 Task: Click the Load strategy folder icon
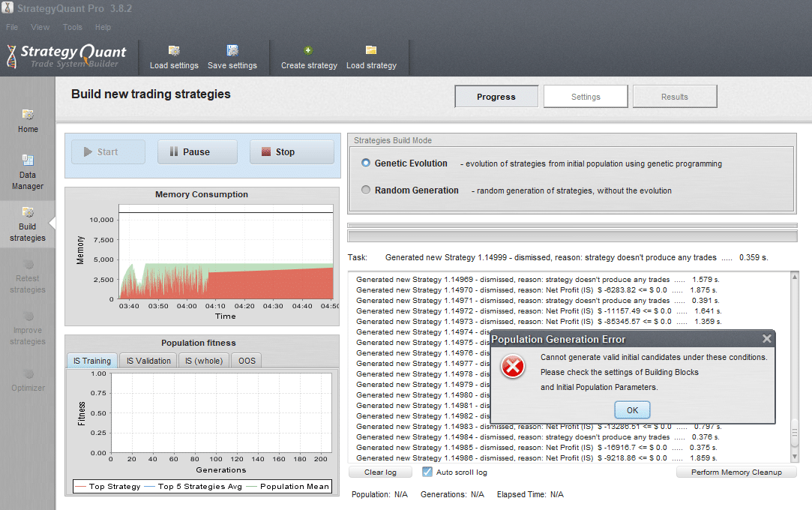click(x=371, y=49)
